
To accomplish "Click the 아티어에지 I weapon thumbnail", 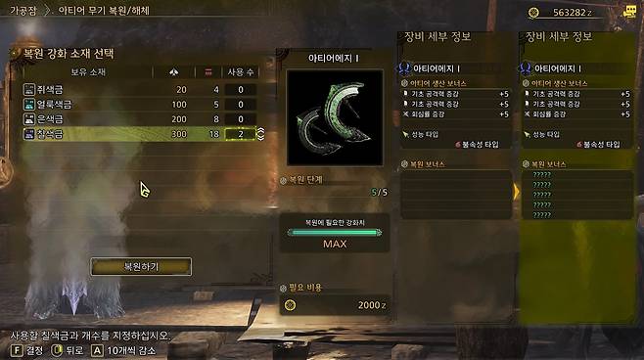I will click(335, 117).
